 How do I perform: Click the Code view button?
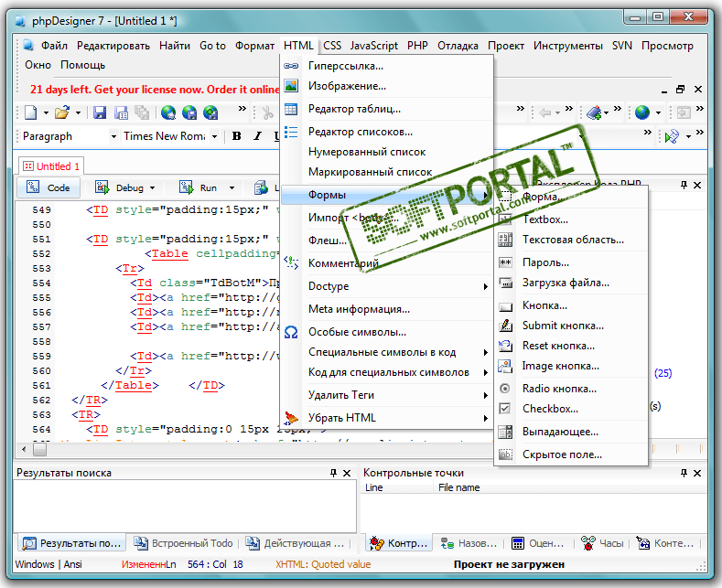[x=48, y=187]
